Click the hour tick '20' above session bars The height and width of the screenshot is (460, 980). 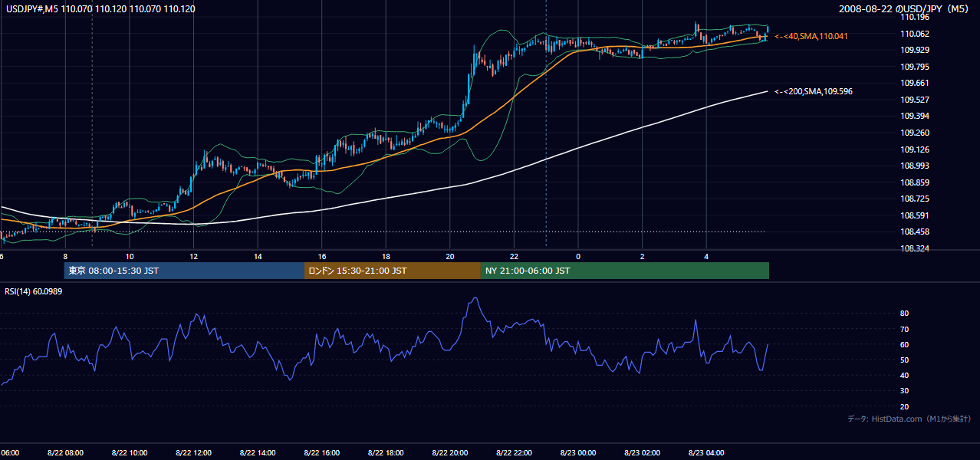tap(450, 257)
